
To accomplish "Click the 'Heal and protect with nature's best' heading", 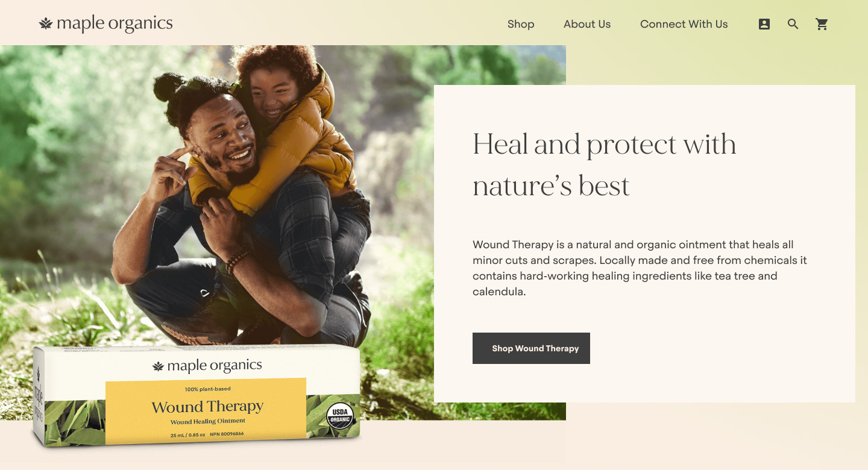I will click(605, 164).
